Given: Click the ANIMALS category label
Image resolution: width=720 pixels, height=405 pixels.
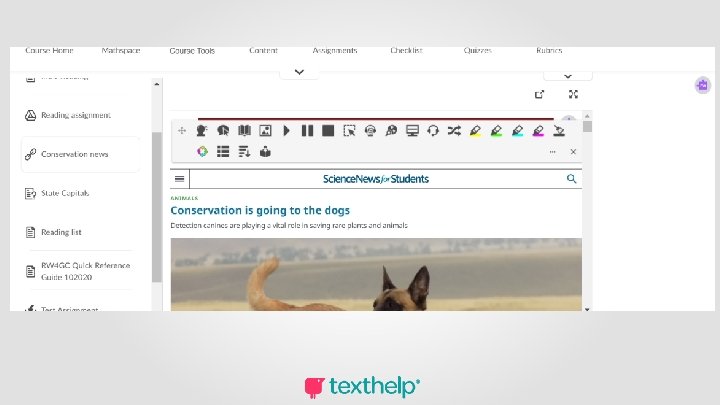Looking at the screenshot, I should pos(184,198).
